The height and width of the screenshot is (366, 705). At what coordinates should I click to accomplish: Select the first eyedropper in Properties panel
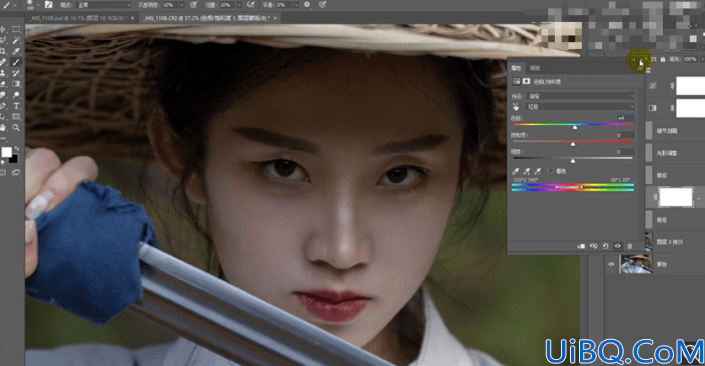pos(516,171)
